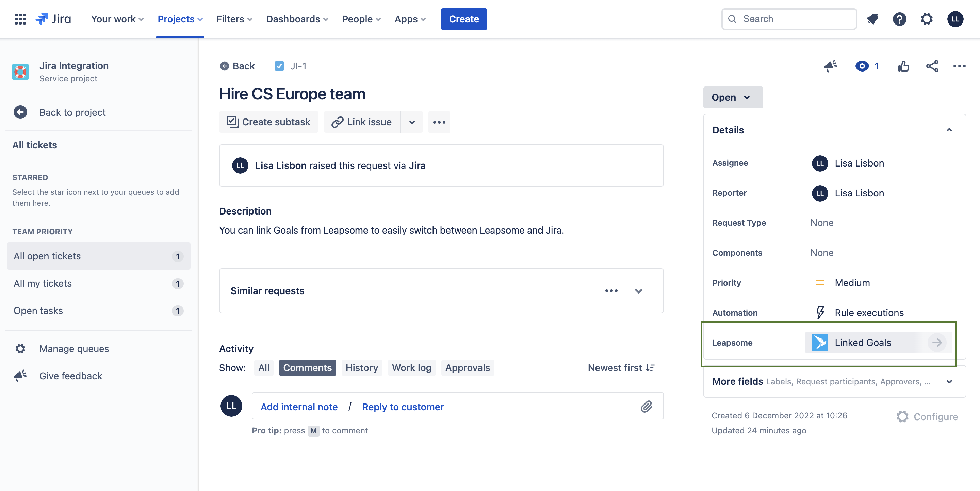Click the issue description text
Viewport: 980px width, 491px height.
[391, 230]
